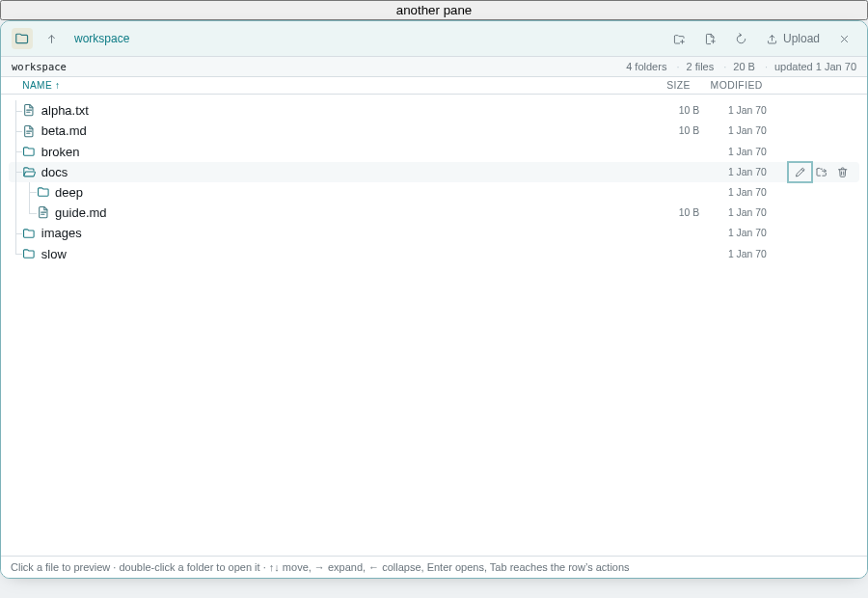Click the "20 B" total size text

(x=744, y=67)
